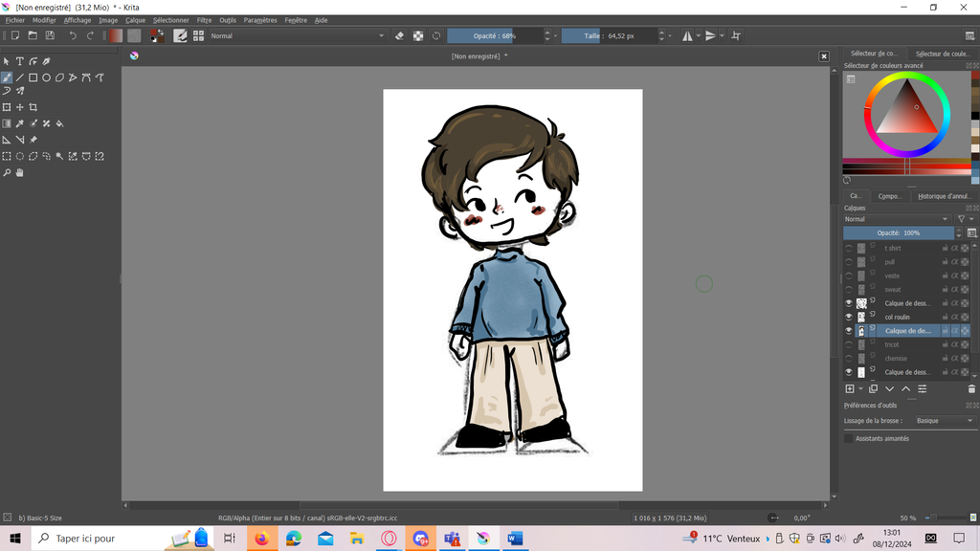Open Firefox from the Windows taskbar

coord(261,539)
